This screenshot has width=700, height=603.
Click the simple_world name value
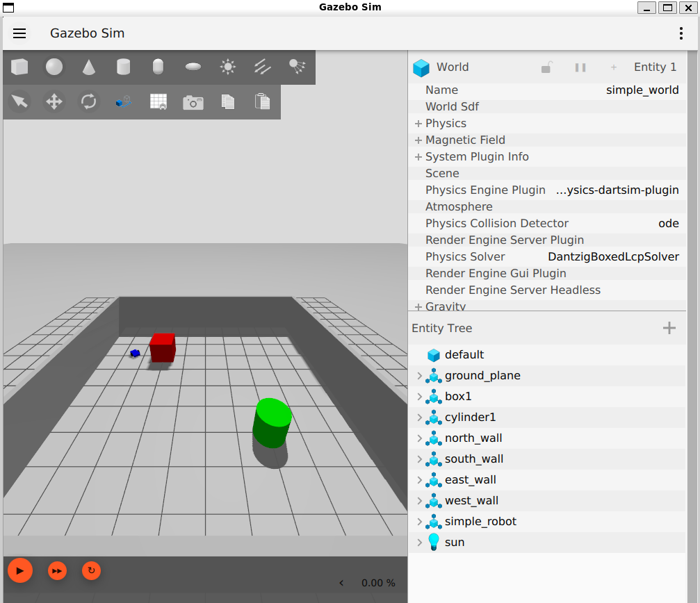click(x=642, y=90)
